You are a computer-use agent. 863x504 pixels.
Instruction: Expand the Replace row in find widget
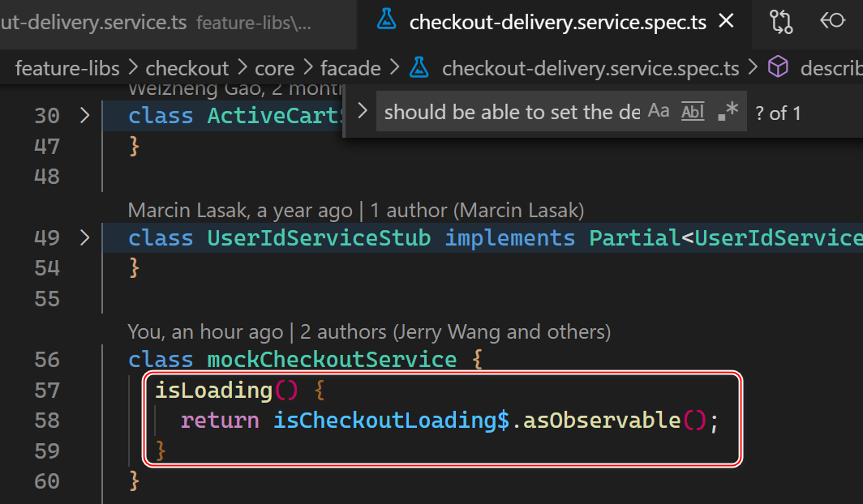point(362,111)
